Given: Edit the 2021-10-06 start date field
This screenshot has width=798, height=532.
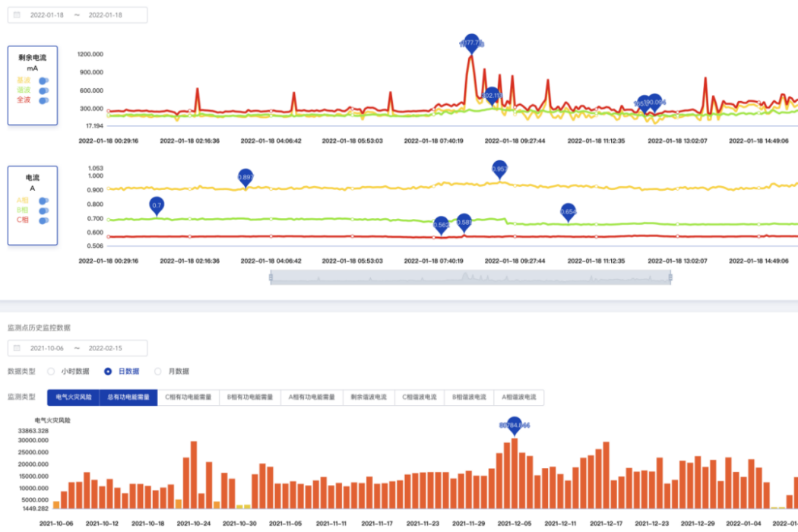Looking at the screenshot, I should 47,348.
